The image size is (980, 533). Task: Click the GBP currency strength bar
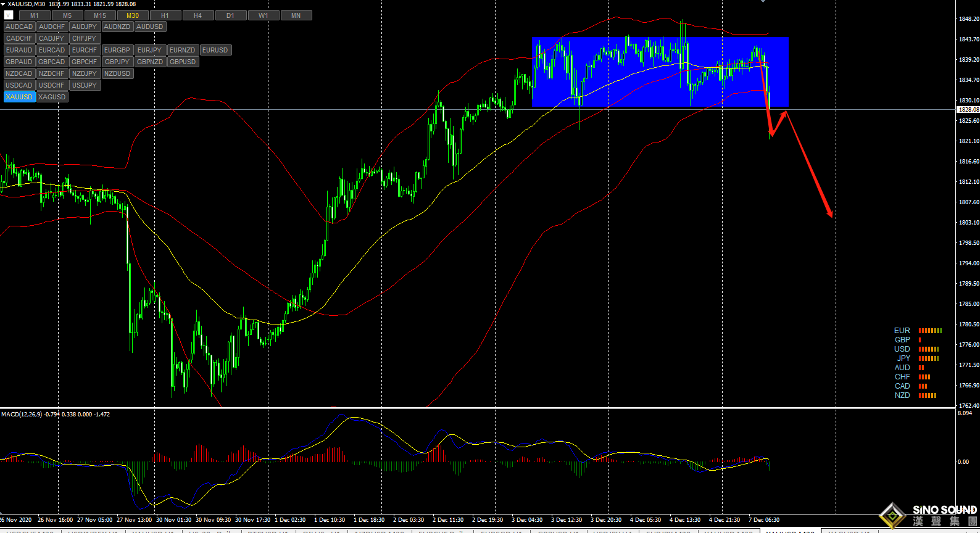(x=920, y=340)
